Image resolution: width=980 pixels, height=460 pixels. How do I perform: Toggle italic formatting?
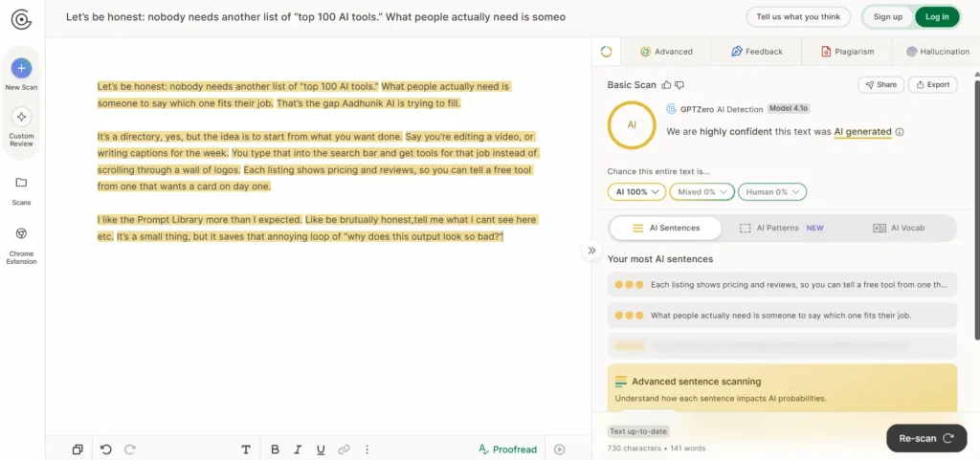[x=298, y=449]
